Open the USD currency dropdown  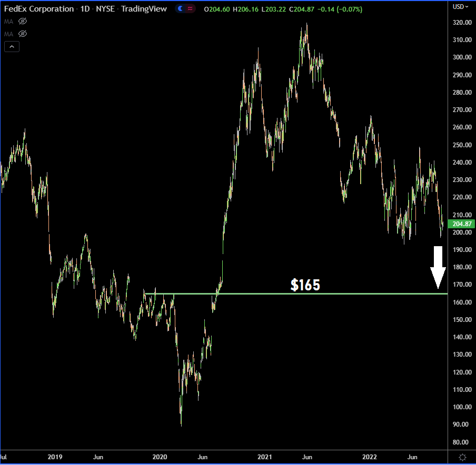(460, 7)
